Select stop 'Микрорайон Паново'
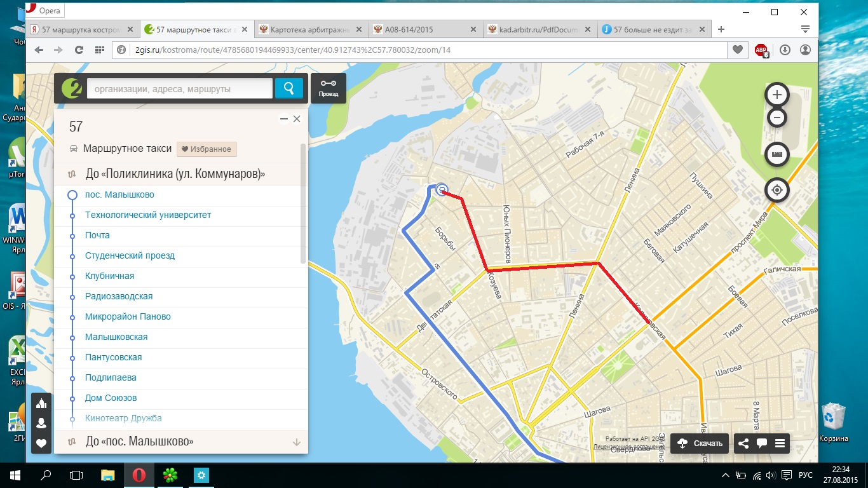The image size is (868, 488). pos(128,316)
